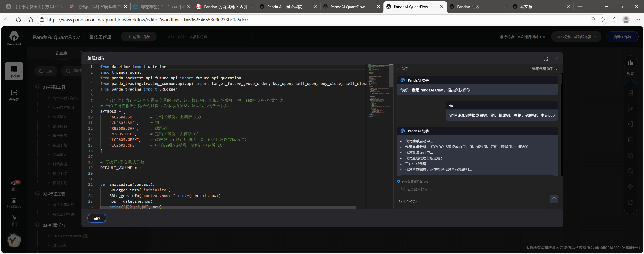This screenshot has height=254, width=644.
Task: Click the export arrow icon in right toolbar
Action: point(630,108)
